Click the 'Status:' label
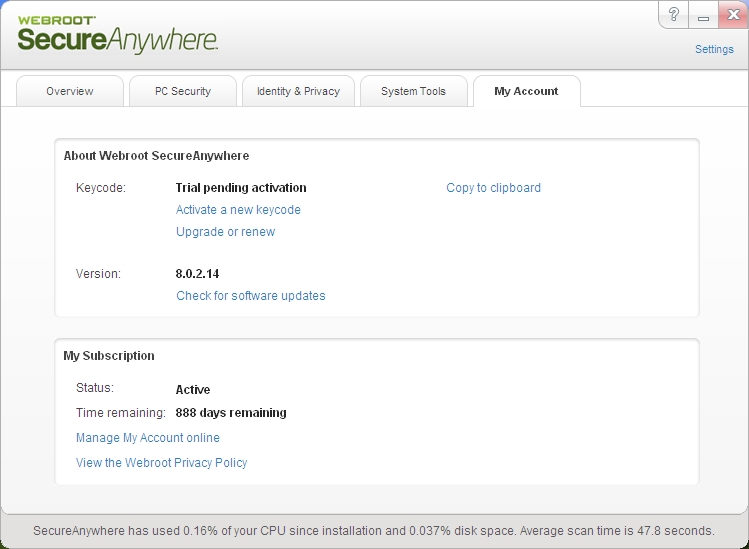The image size is (749, 549). (95, 388)
